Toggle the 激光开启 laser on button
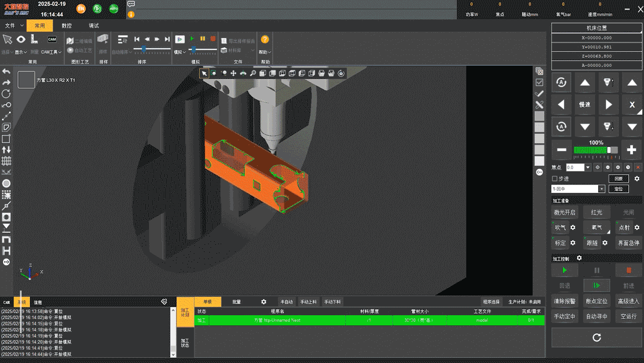The width and height of the screenshot is (644, 363). point(564,212)
